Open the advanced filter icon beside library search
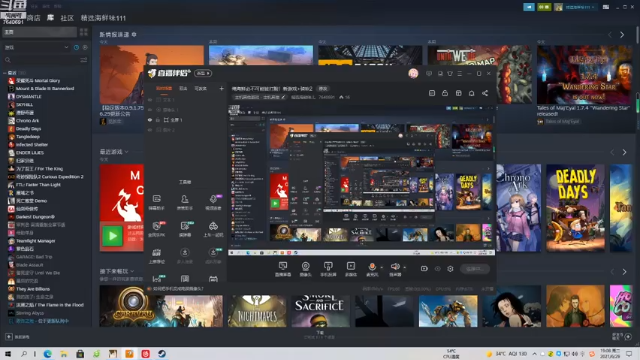640x360 pixels. [84, 60]
